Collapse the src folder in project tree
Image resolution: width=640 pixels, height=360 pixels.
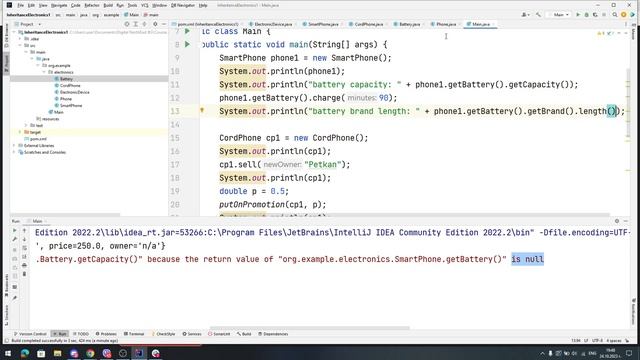(x=20, y=45)
